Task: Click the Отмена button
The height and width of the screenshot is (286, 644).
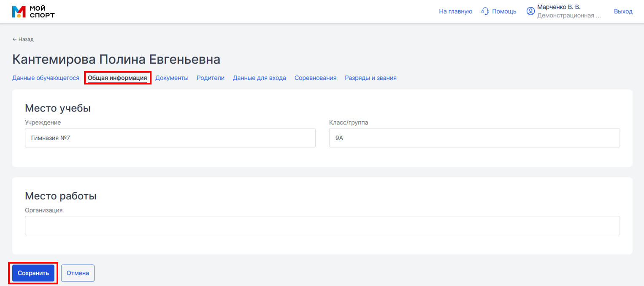Action: pos(78,273)
